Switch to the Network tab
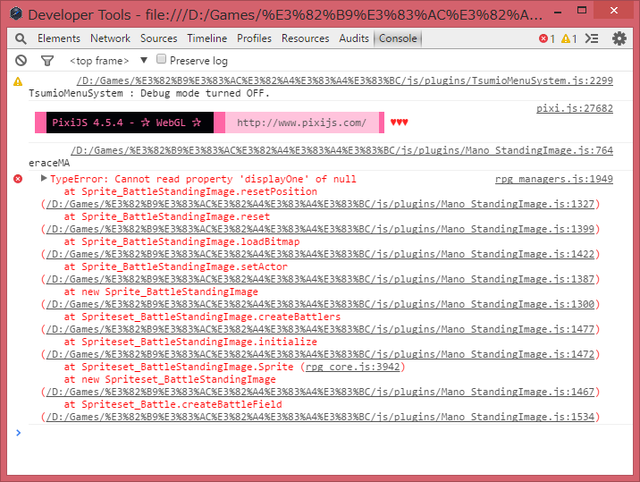The image size is (640, 482). pyautogui.click(x=110, y=38)
